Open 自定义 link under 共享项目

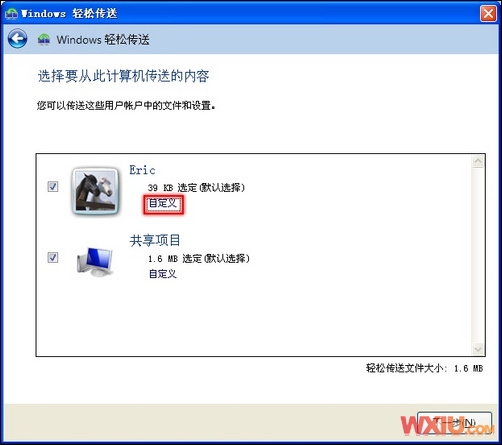tap(163, 274)
